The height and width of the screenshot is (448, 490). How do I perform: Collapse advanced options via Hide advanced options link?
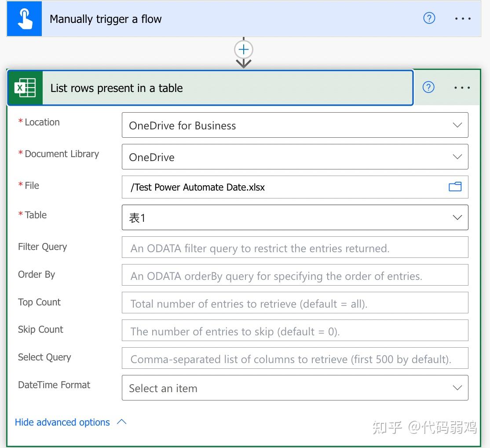(62, 422)
